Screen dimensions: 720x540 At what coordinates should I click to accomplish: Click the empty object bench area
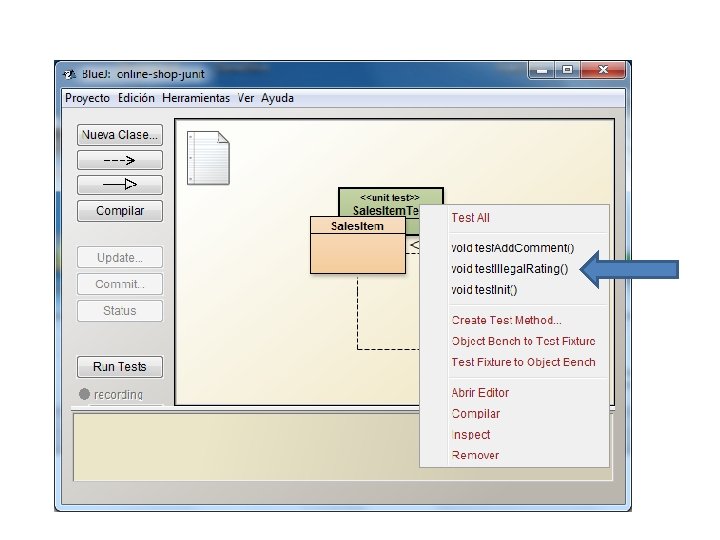pyautogui.click(x=246, y=447)
